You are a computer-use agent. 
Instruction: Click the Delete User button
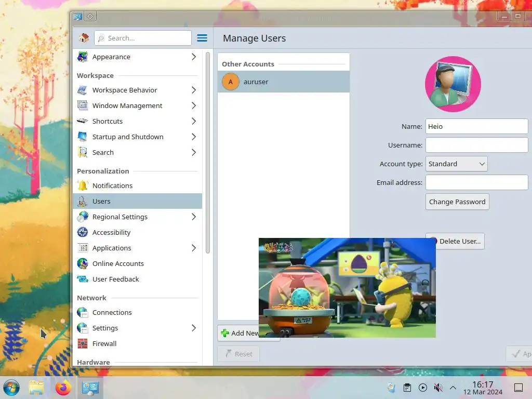(460, 241)
